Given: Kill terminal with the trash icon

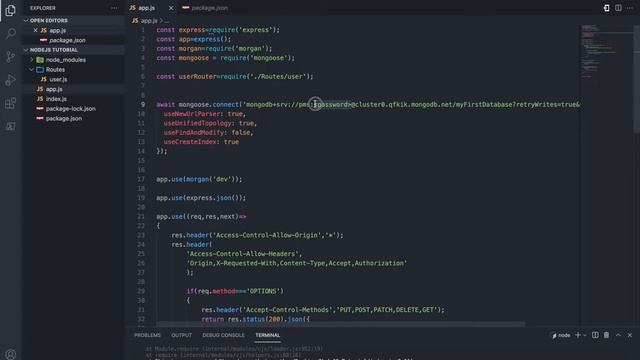Looking at the screenshot, I should tap(607, 335).
